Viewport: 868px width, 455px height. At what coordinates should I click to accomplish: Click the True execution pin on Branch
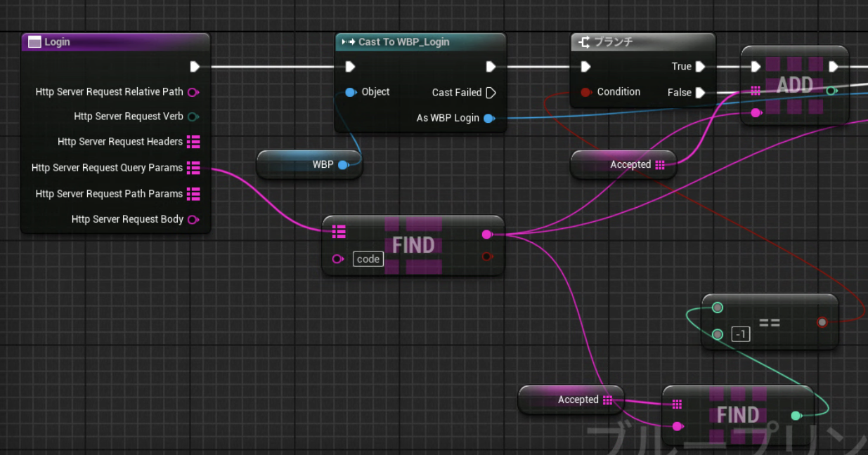pos(700,67)
